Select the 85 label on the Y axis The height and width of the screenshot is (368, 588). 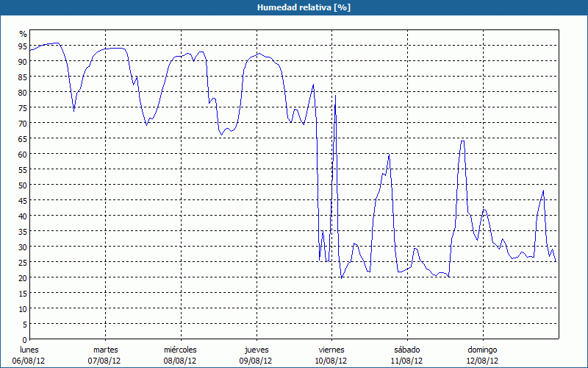(23, 77)
